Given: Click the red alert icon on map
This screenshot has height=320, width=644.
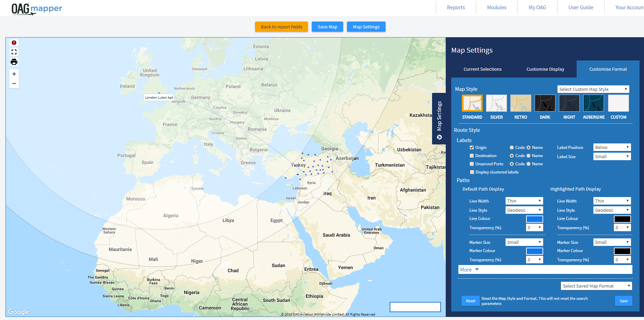Looking at the screenshot, I should [x=14, y=43].
